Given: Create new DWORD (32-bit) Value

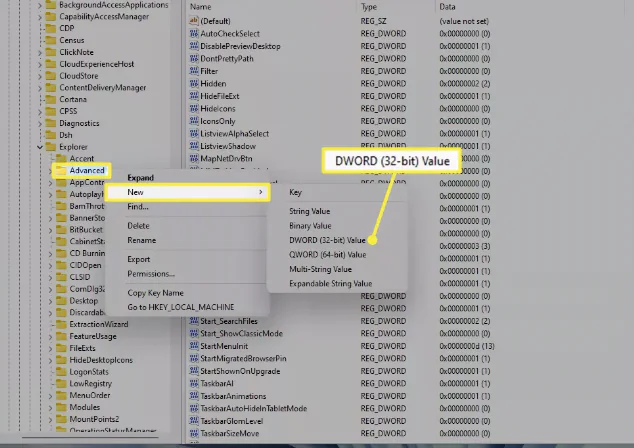Looking at the screenshot, I should point(327,240).
